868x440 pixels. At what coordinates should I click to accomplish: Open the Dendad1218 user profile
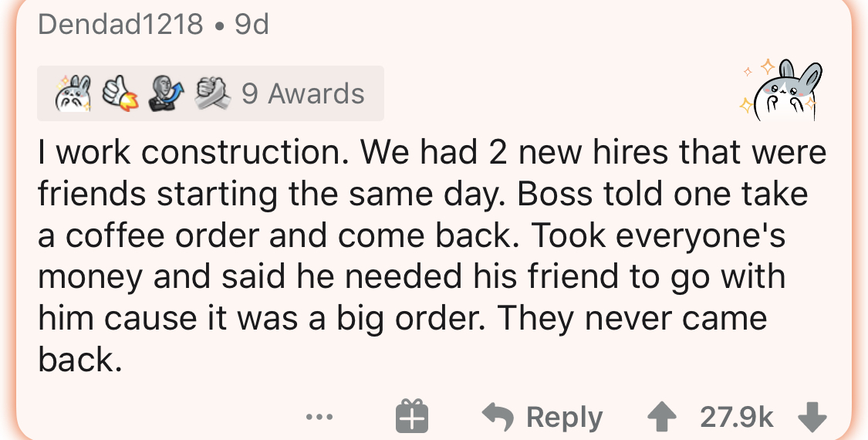coord(120,25)
